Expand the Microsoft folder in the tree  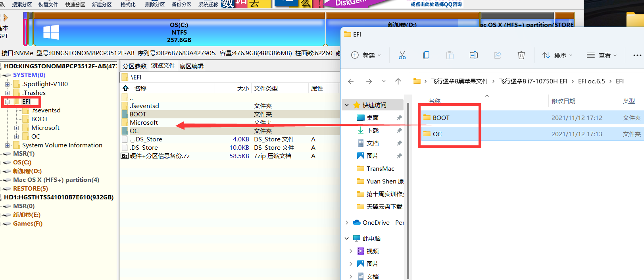tap(17, 128)
